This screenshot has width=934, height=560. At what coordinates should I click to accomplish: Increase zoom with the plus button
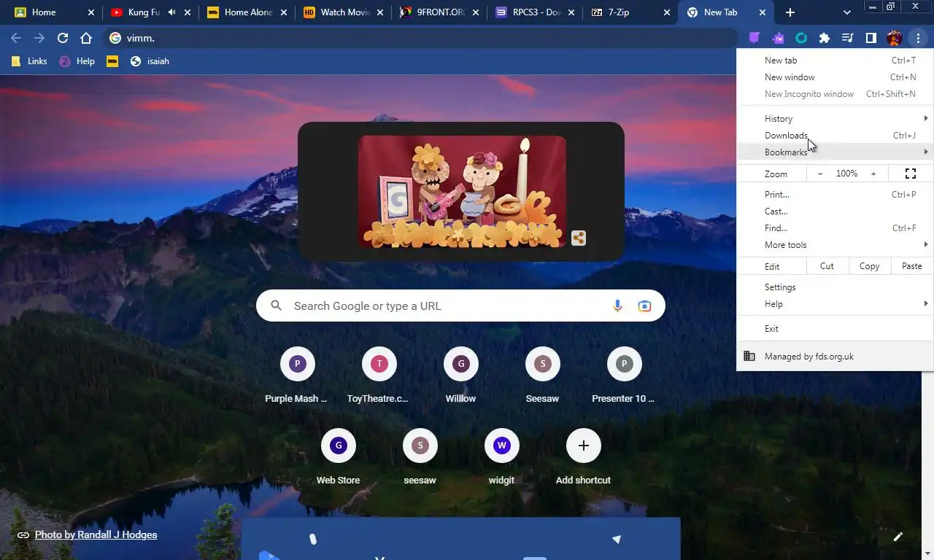[873, 174]
